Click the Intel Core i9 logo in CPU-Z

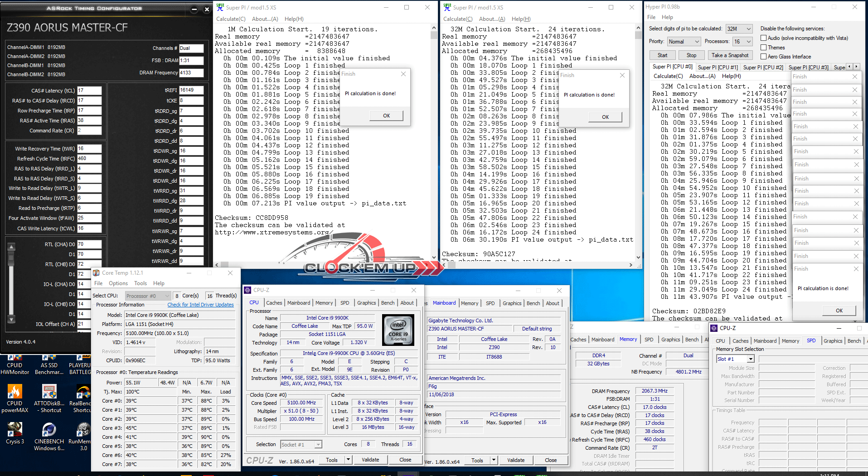(x=398, y=330)
